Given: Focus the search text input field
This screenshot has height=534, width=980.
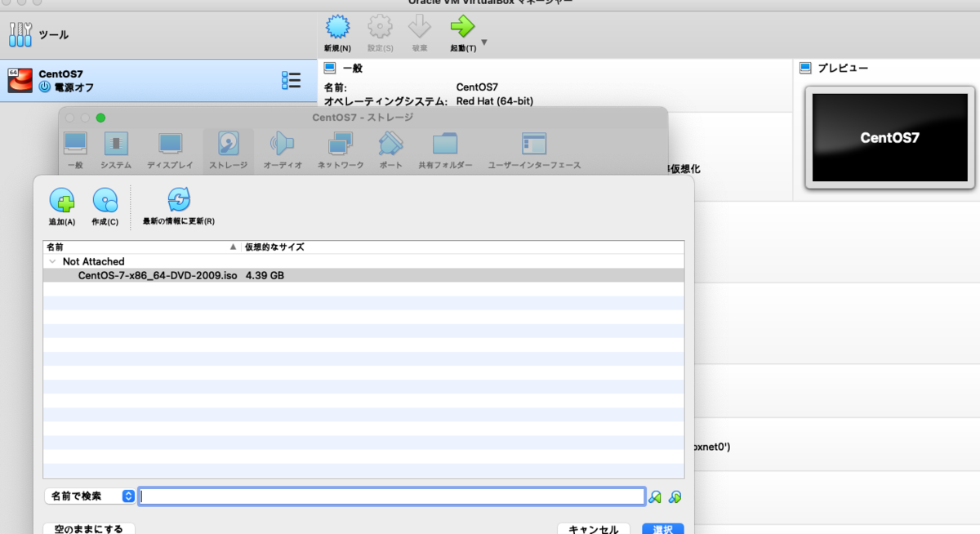Looking at the screenshot, I should pos(392,496).
